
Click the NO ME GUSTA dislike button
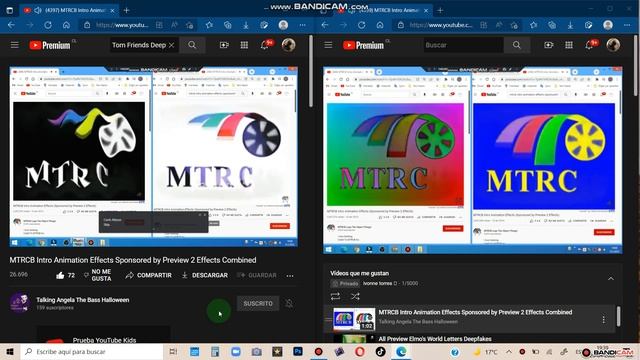coord(97,275)
